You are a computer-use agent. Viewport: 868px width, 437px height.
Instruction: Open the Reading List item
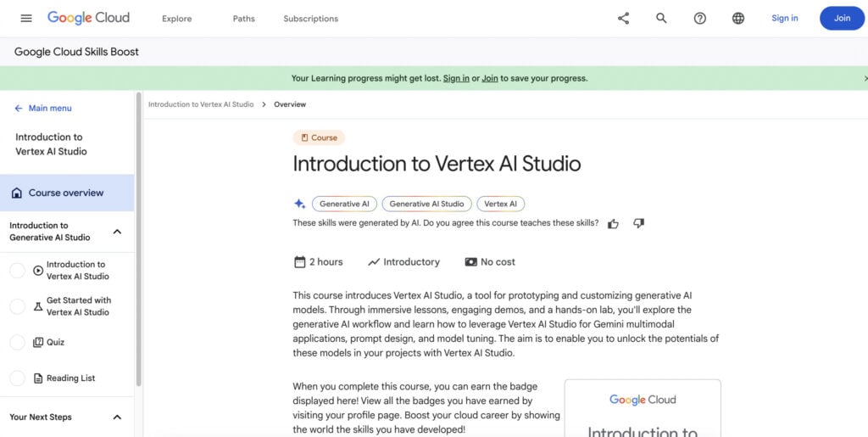[71, 378]
